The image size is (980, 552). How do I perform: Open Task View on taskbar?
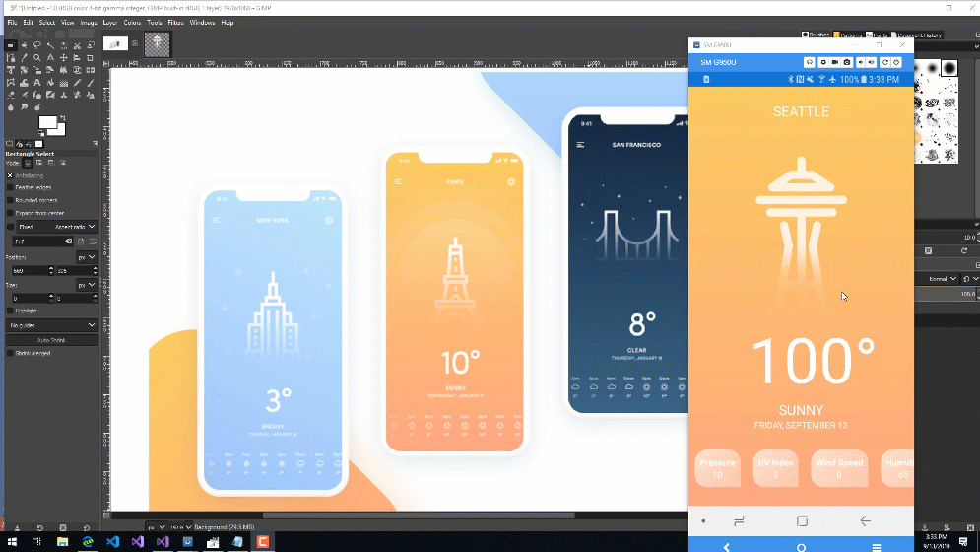tap(36, 541)
